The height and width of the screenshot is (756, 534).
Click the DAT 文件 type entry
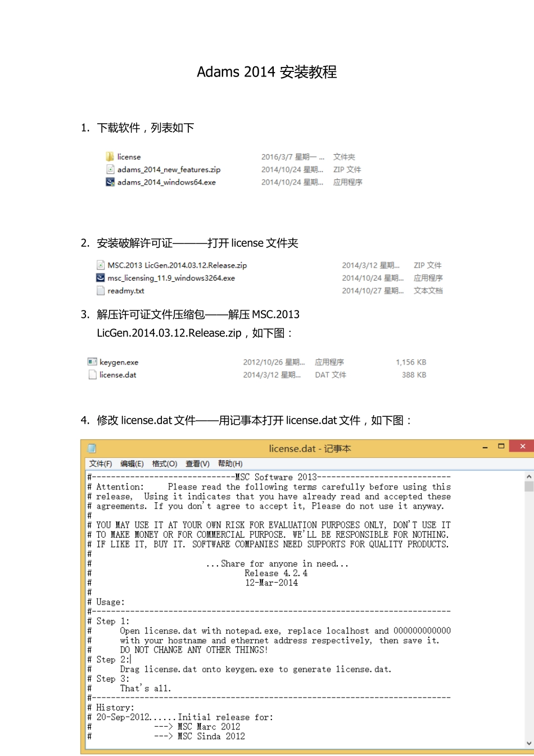click(x=331, y=375)
